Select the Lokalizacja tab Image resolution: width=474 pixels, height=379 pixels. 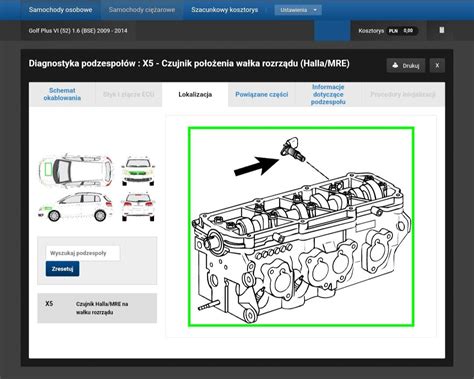[x=195, y=94]
